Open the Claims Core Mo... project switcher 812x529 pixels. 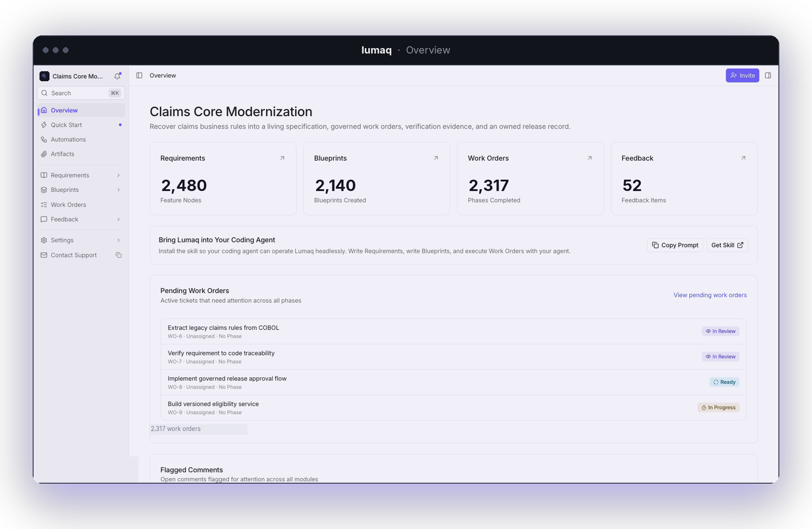(72, 76)
